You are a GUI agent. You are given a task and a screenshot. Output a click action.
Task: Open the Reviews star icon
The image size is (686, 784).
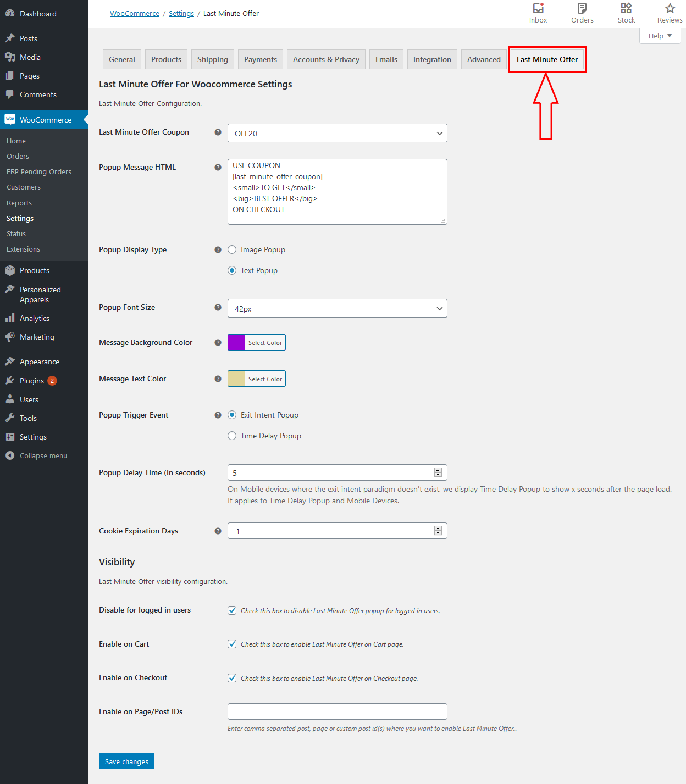point(670,8)
